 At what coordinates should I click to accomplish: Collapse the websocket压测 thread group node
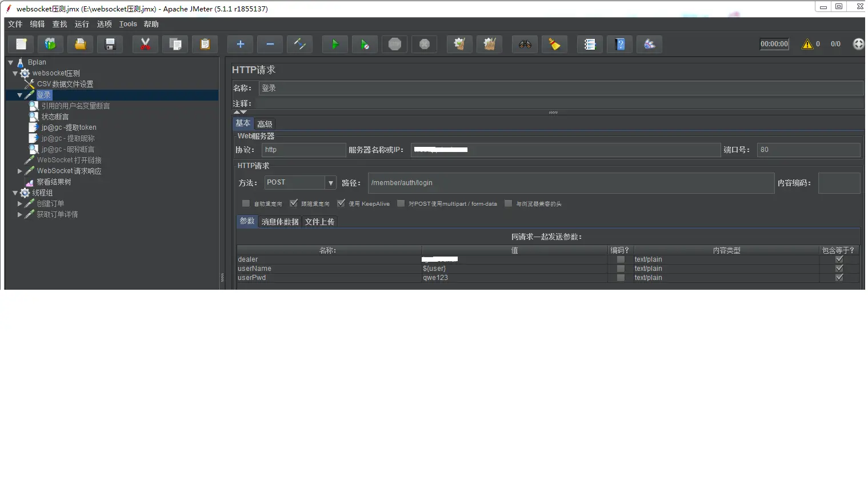click(15, 73)
